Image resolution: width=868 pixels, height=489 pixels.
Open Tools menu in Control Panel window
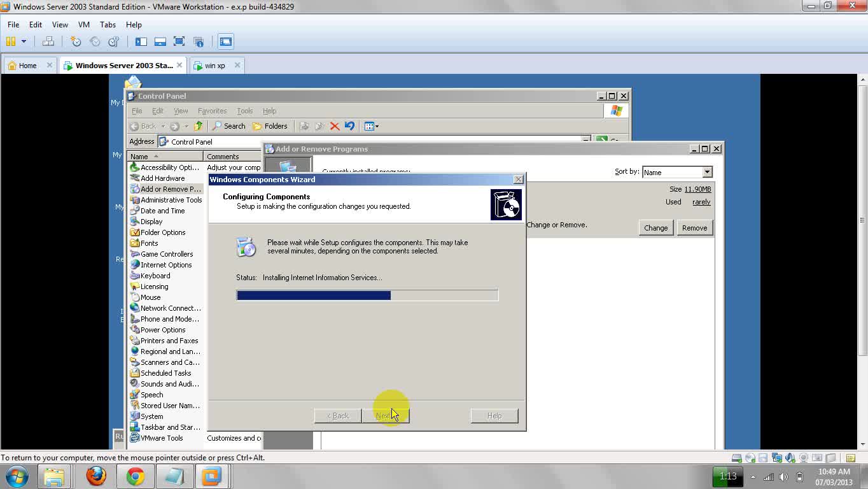245,111
